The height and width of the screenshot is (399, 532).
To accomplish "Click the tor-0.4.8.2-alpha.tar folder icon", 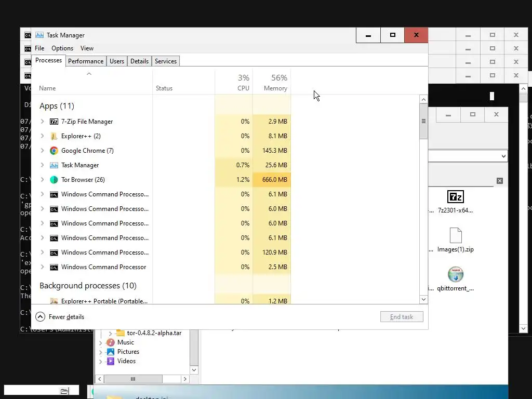I will (x=121, y=333).
